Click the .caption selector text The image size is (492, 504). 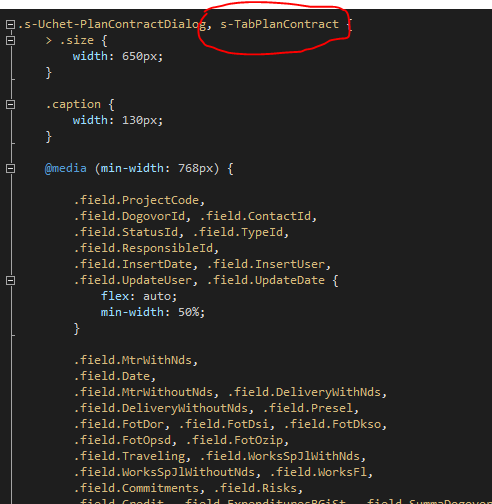click(73, 104)
